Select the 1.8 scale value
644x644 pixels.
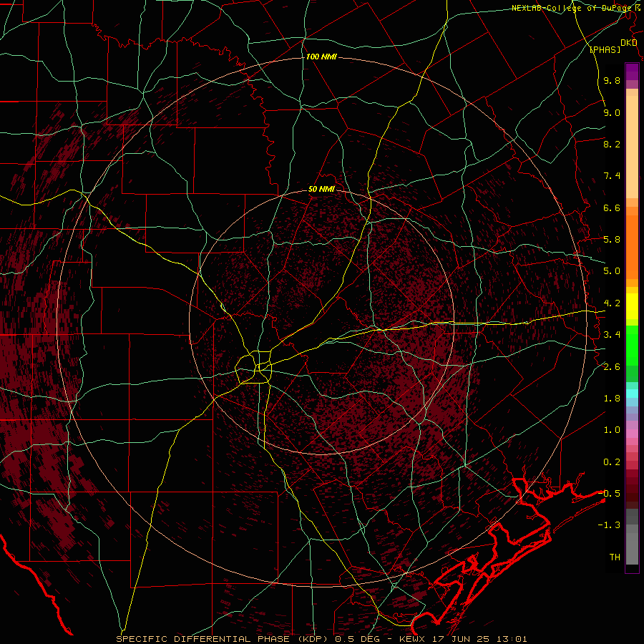click(x=612, y=399)
